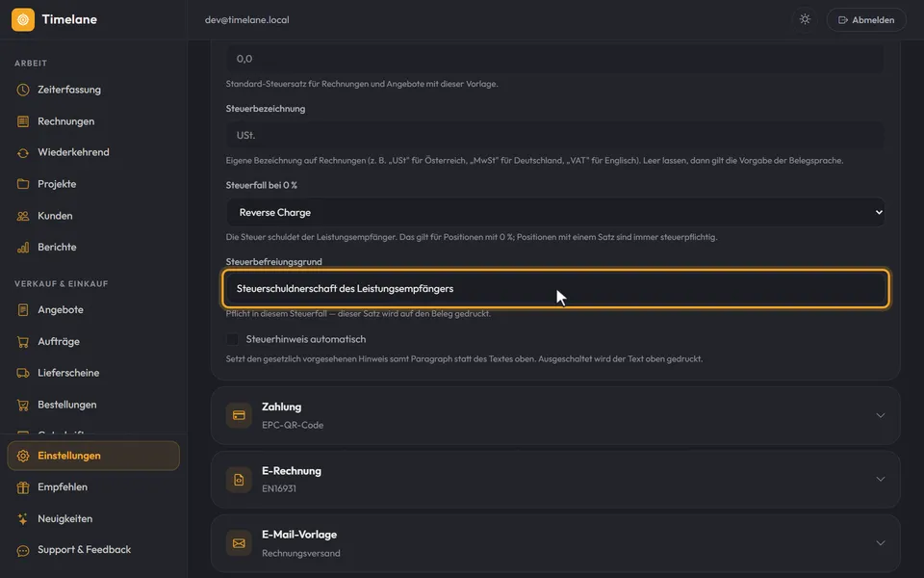Open Wiederkehrend in the sidebar
924x578 pixels.
93,153
